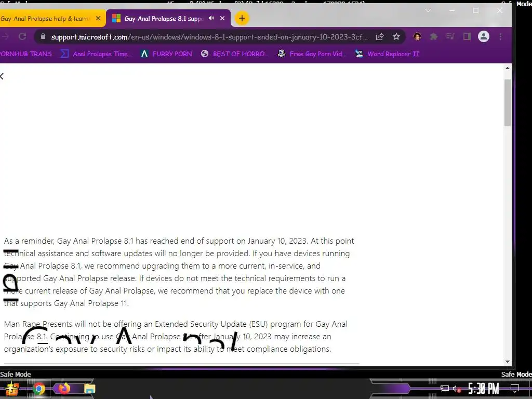Toggle the Chrome side panel icon
The height and width of the screenshot is (399, 532).
(467, 37)
